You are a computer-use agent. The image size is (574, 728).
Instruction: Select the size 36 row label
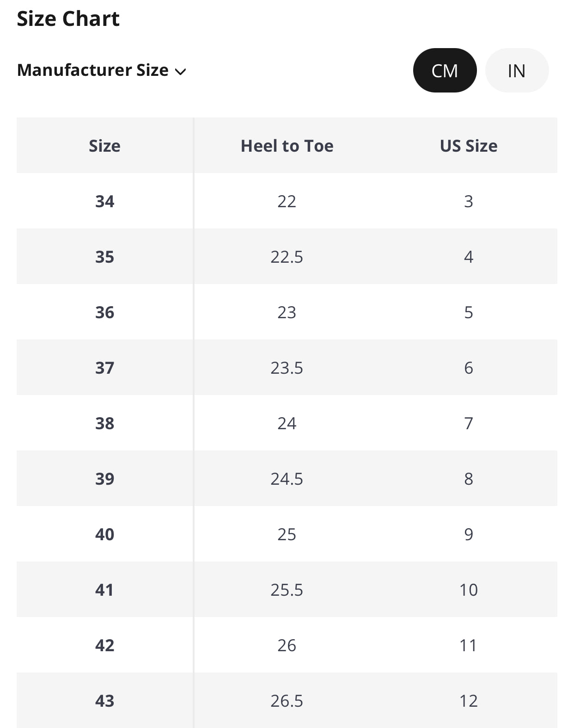tap(104, 312)
